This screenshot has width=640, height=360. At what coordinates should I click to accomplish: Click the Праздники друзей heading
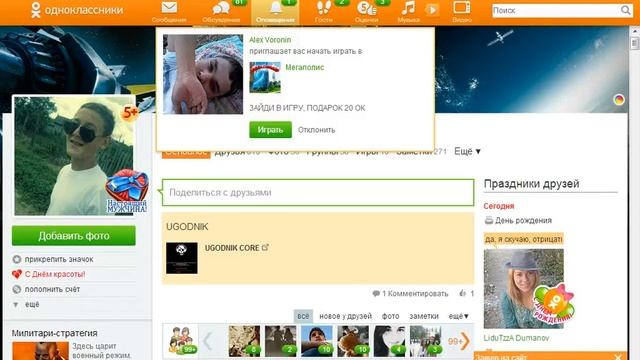[531, 184]
